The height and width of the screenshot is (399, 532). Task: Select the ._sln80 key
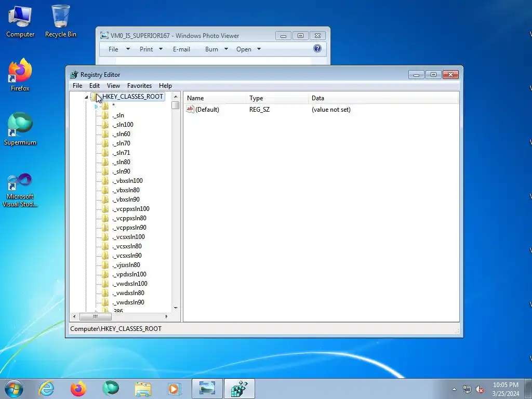coord(121,162)
